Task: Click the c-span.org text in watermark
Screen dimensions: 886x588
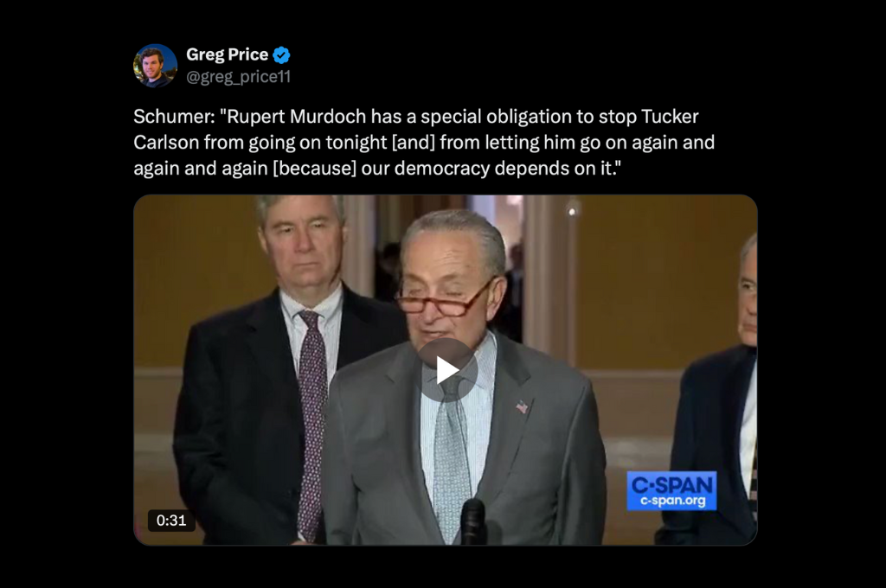Action: tap(672, 501)
